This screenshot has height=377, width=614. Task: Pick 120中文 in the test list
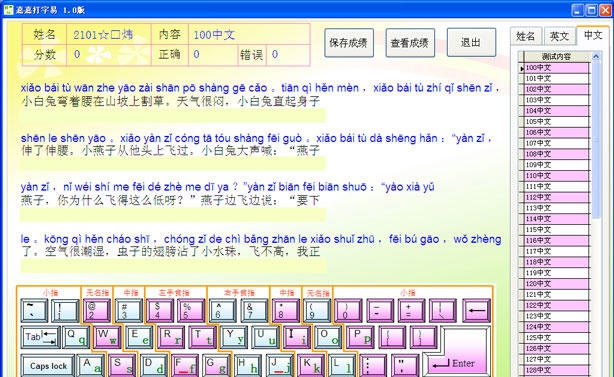(556, 284)
